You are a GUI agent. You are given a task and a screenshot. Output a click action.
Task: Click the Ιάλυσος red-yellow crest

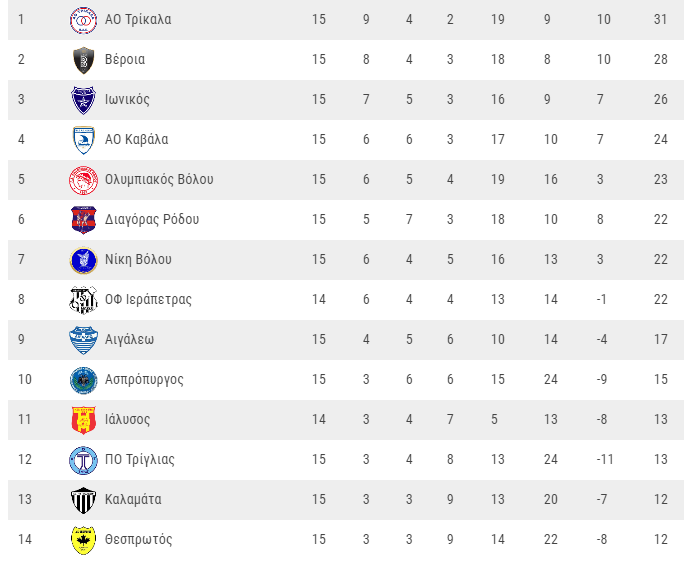[83, 420]
